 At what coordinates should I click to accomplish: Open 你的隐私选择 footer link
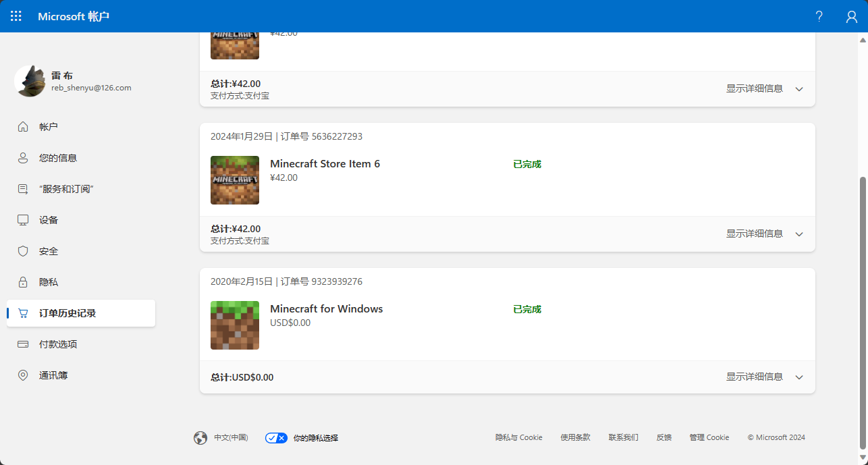[x=315, y=438]
